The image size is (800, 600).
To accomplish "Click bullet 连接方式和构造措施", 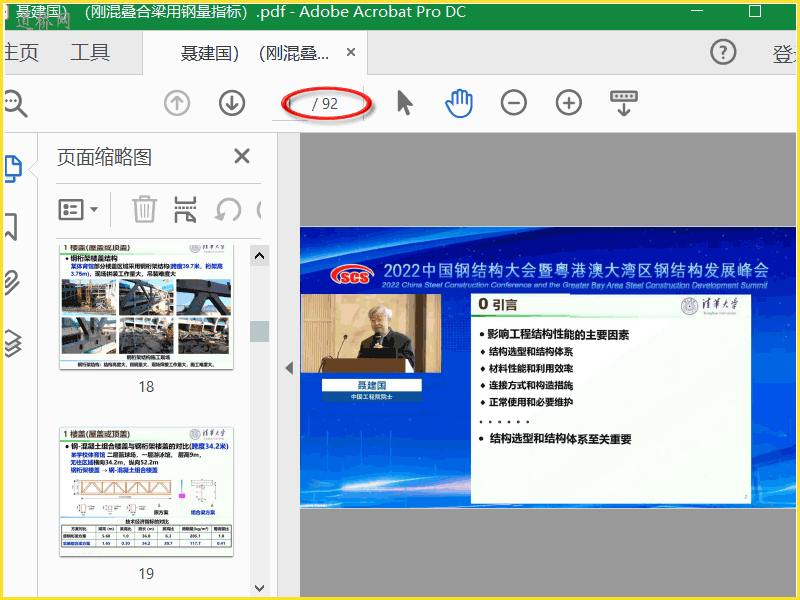I will pyautogui.click(x=531, y=385).
